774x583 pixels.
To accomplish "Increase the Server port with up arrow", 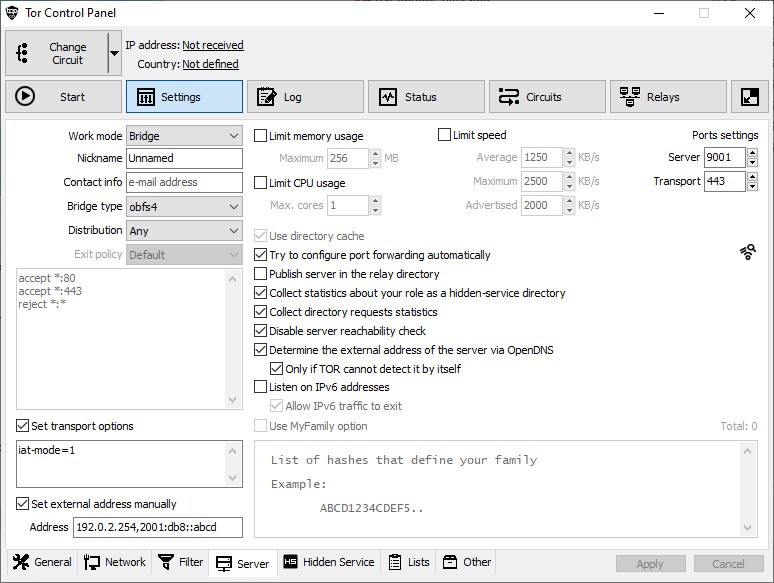I will coord(752,153).
